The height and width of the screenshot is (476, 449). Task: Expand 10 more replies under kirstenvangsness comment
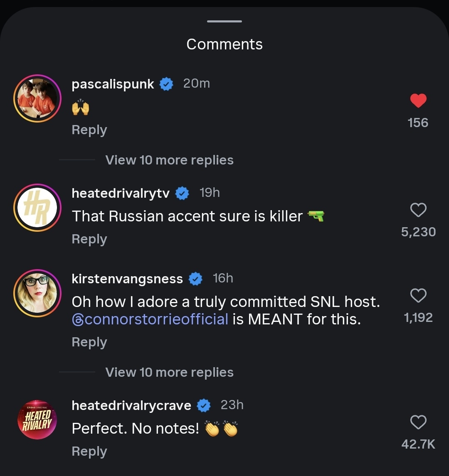pos(169,372)
